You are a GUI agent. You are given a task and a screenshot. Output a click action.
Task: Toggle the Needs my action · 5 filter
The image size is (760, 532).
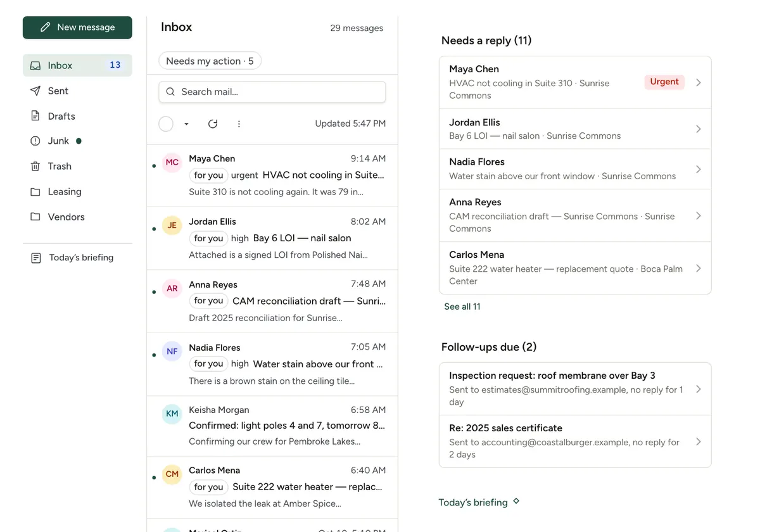click(210, 61)
